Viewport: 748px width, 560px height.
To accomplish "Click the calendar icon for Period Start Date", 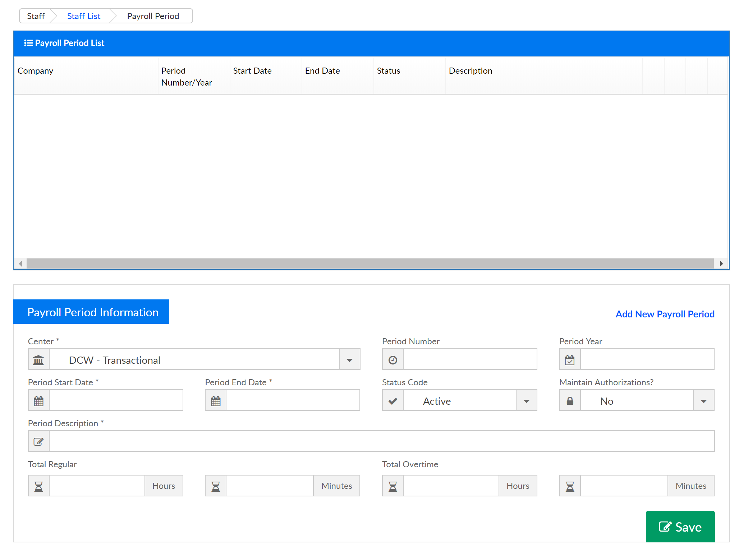I will coord(38,401).
